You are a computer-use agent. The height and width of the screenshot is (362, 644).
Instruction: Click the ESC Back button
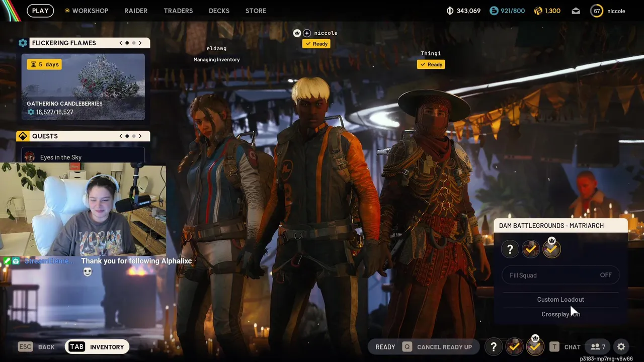(x=36, y=347)
